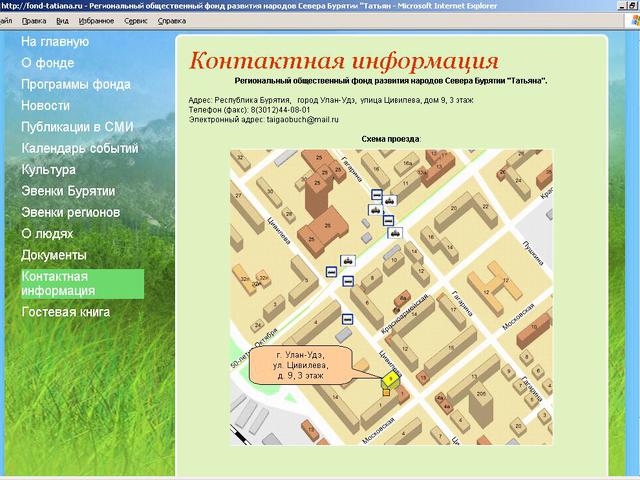Image resolution: width=640 pixels, height=480 pixels.
Task: Minimize the Internet Explorer window
Action: 622,6
